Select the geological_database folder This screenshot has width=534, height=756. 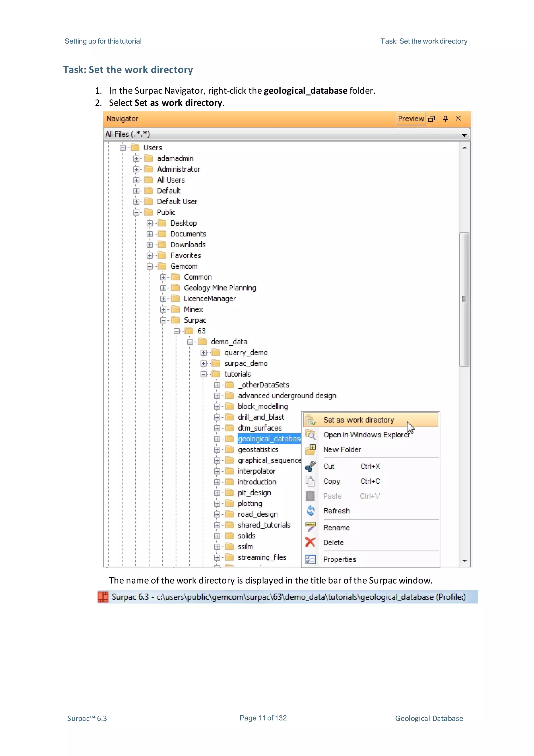pos(269,439)
